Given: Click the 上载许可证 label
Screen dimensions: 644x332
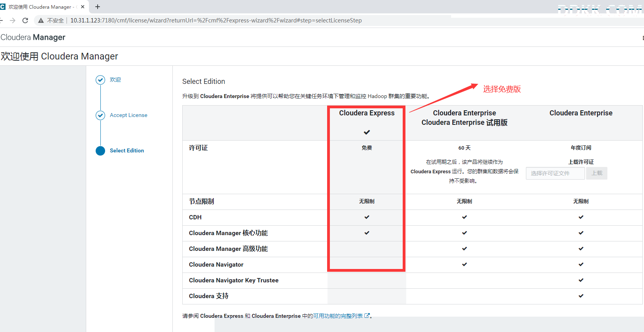Looking at the screenshot, I should pos(581,162).
